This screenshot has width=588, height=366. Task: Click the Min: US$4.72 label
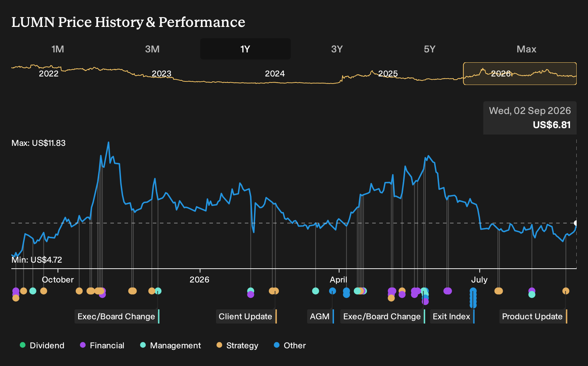click(37, 260)
